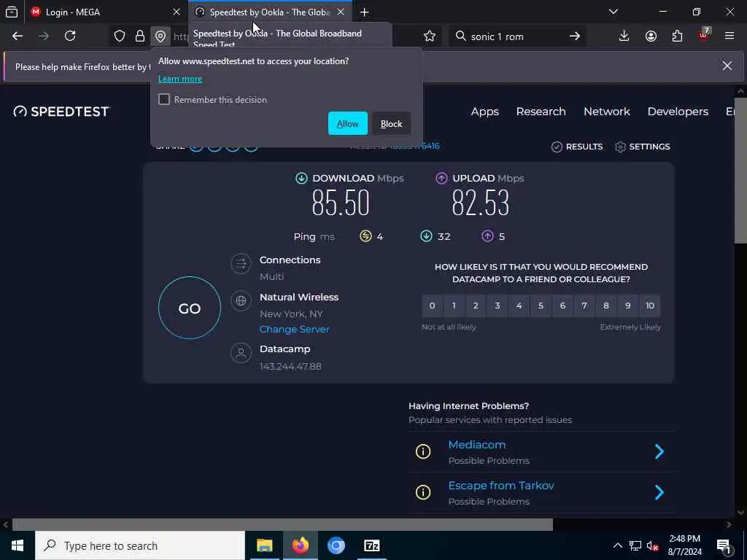This screenshot has height=560, width=747.
Task: Block speedtest.net location access
Action: (x=391, y=123)
